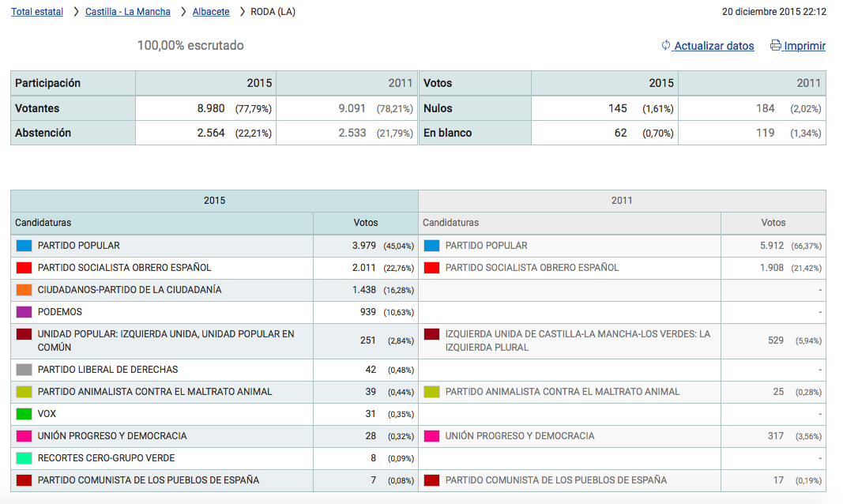This screenshot has width=843, height=504.
Task: Click the 2015 Unión Progreso y Democracia pink swatch
Action: tap(24, 436)
